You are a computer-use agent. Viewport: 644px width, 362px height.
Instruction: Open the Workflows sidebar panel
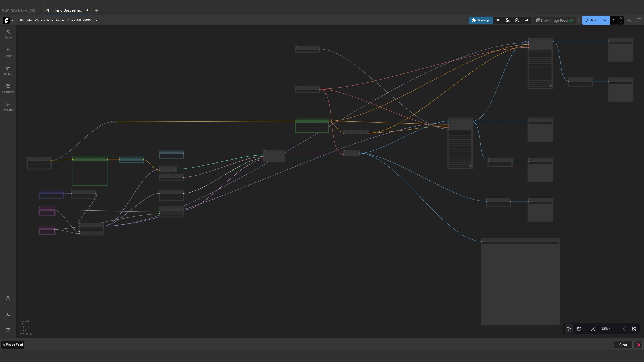coord(8,88)
